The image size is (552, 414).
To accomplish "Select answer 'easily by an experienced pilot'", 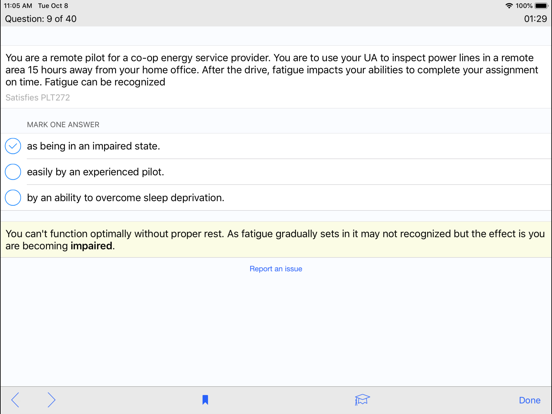I will coord(276,172).
